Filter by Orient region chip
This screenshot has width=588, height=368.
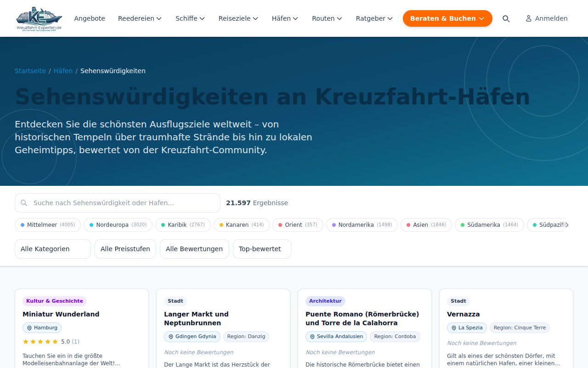298,225
